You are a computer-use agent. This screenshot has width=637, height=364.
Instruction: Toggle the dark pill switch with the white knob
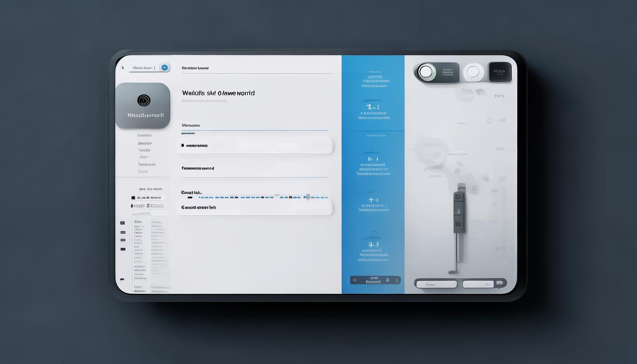pos(437,72)
